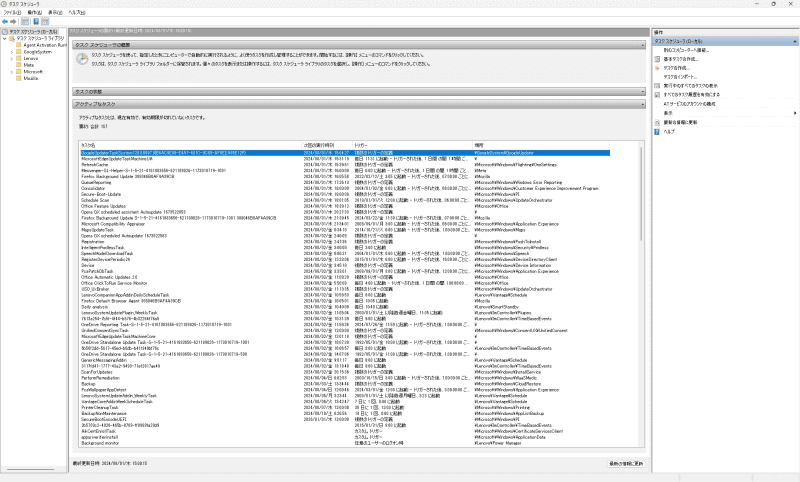
Task: Click the Microsoft folder icon
Action: coord(19,71)
